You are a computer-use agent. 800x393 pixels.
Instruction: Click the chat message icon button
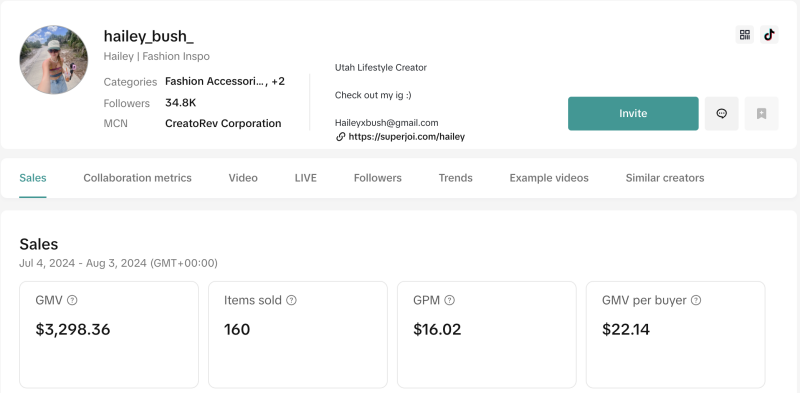tap(721, 113)
